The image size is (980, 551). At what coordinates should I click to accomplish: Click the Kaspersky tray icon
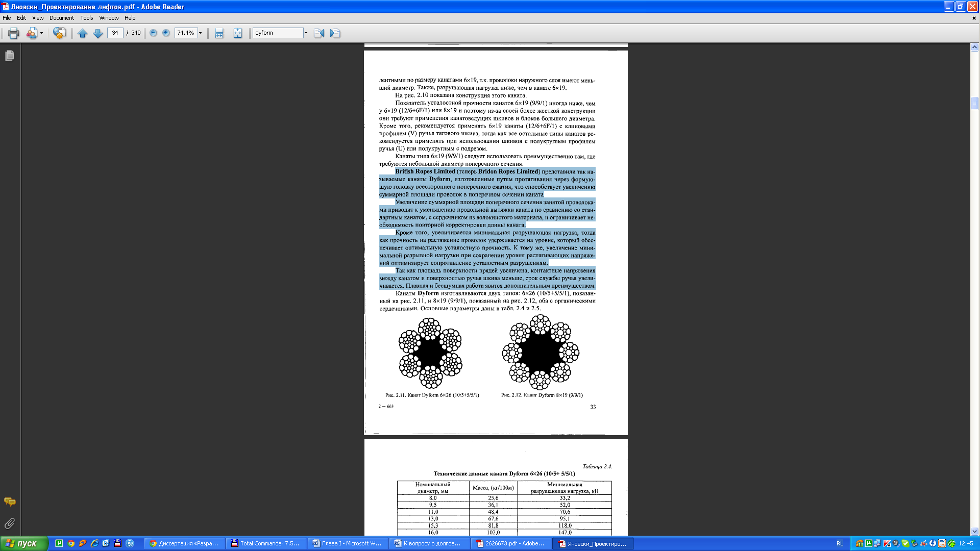click(x=887, y=543)
